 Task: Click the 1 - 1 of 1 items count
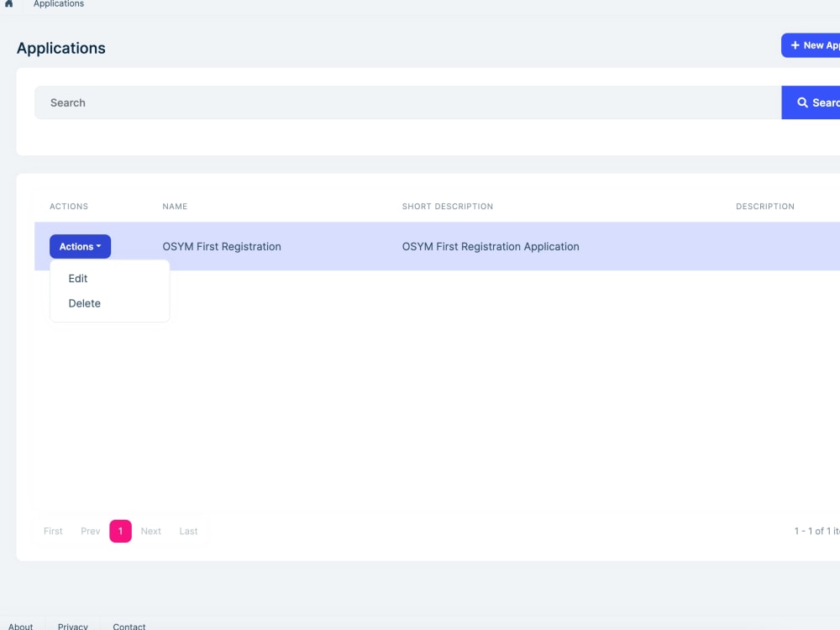[817, 531]
